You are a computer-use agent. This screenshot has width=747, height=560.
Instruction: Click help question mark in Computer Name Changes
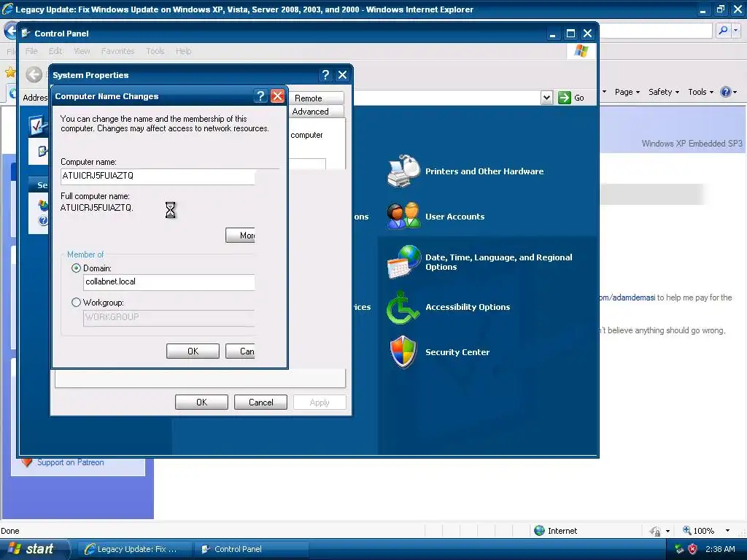pos(260,96)
